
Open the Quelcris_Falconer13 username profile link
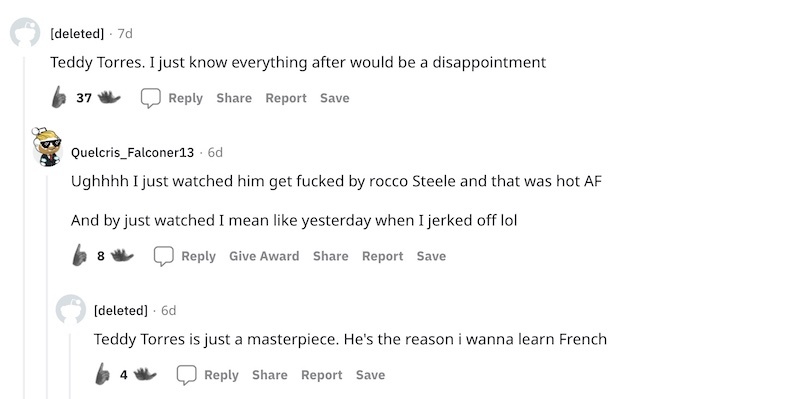point(132,153)
